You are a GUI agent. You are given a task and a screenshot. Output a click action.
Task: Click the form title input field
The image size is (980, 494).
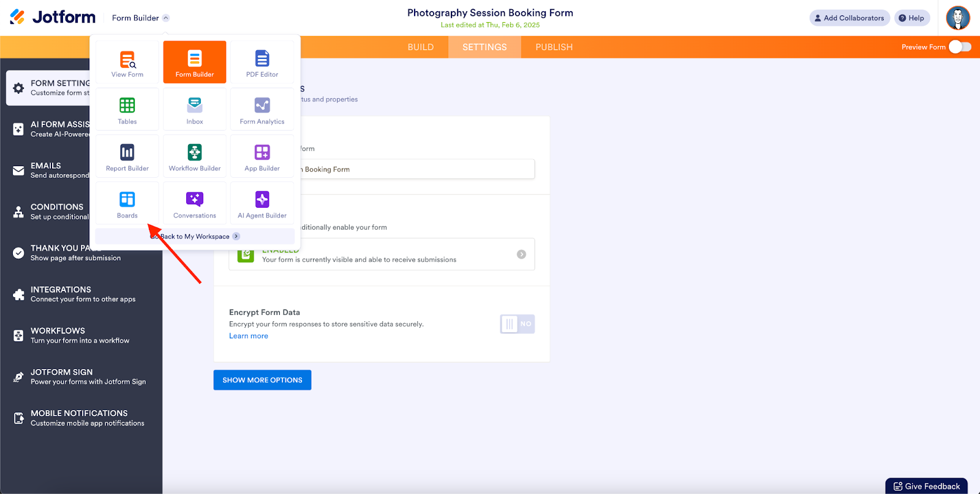tap(417, 170)
